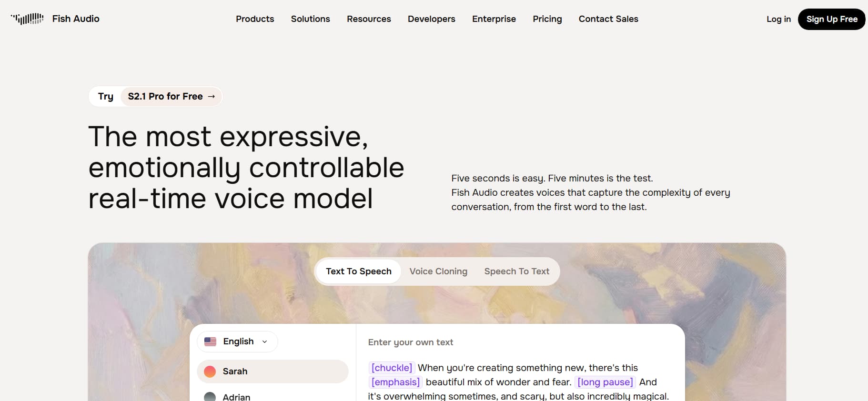868x401 pixels.
Task: Click the Sign Up Free button
Action: point(832,19)
